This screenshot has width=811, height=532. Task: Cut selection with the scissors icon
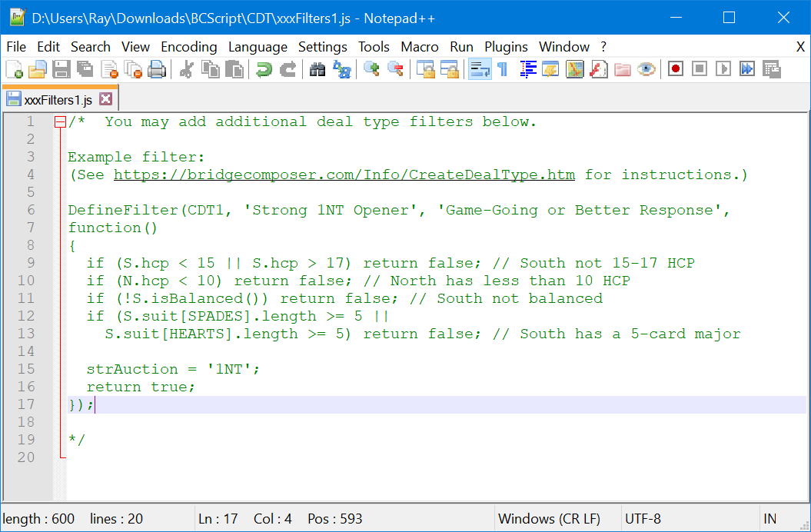186,69
